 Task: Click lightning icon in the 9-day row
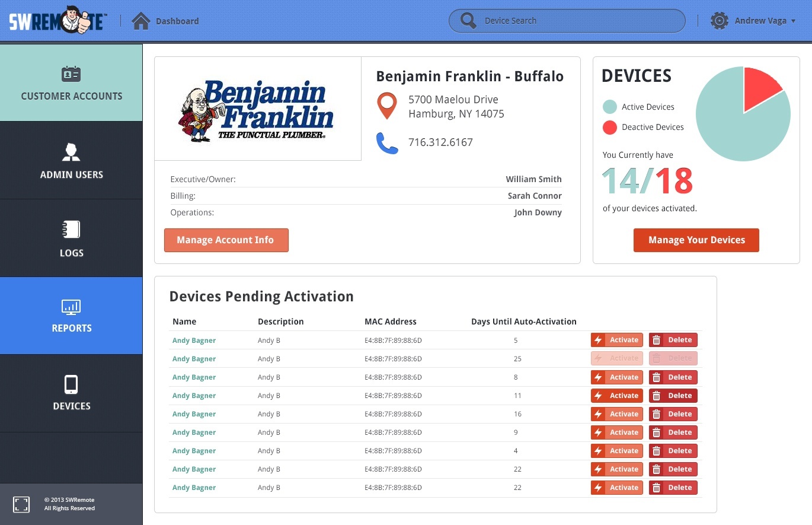point(598,432)
